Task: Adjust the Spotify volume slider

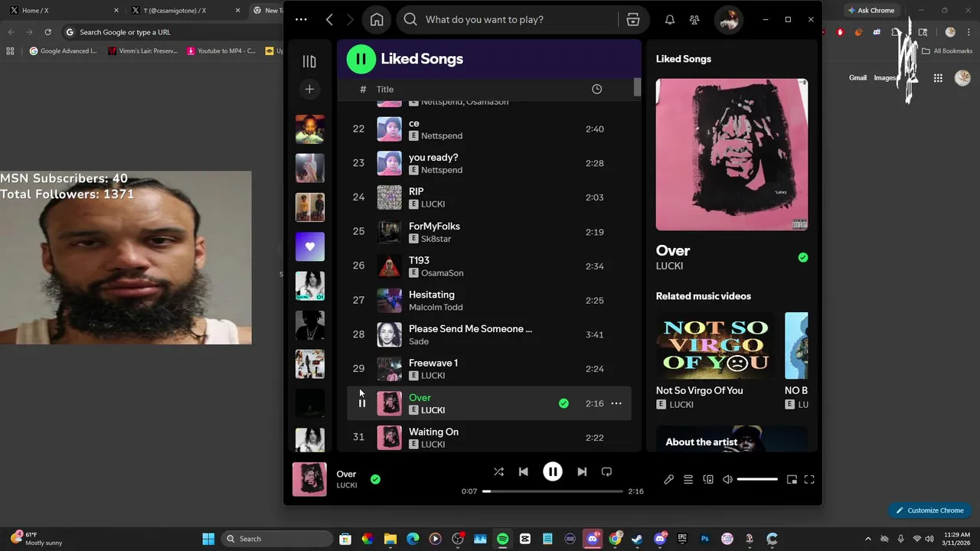Action: (x=757, y=480)
